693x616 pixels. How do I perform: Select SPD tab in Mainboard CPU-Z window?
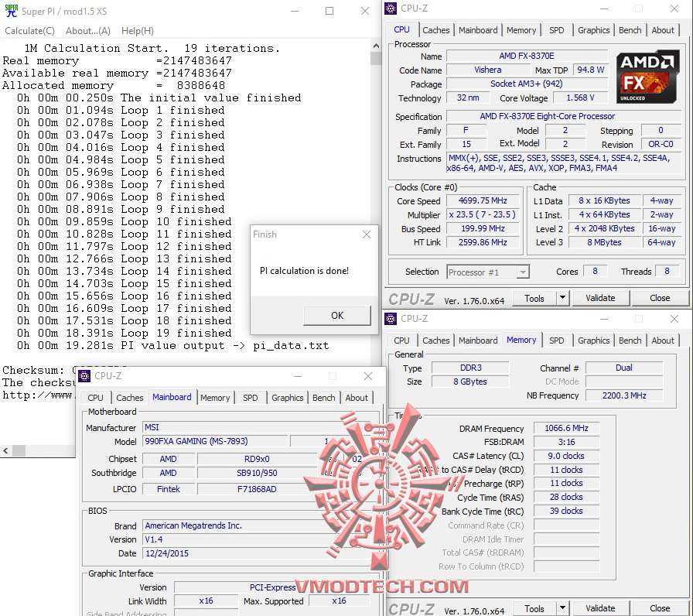(250, 398)
